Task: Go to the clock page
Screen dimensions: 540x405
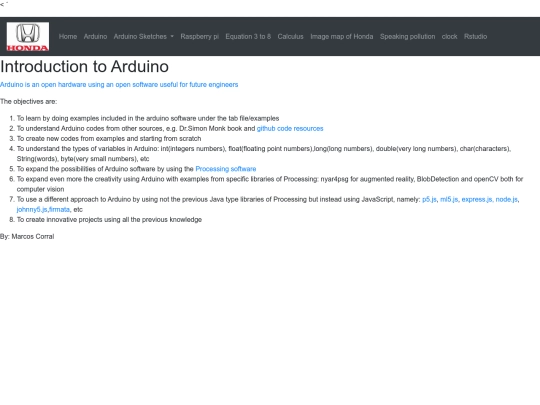Action: point(449,37)
